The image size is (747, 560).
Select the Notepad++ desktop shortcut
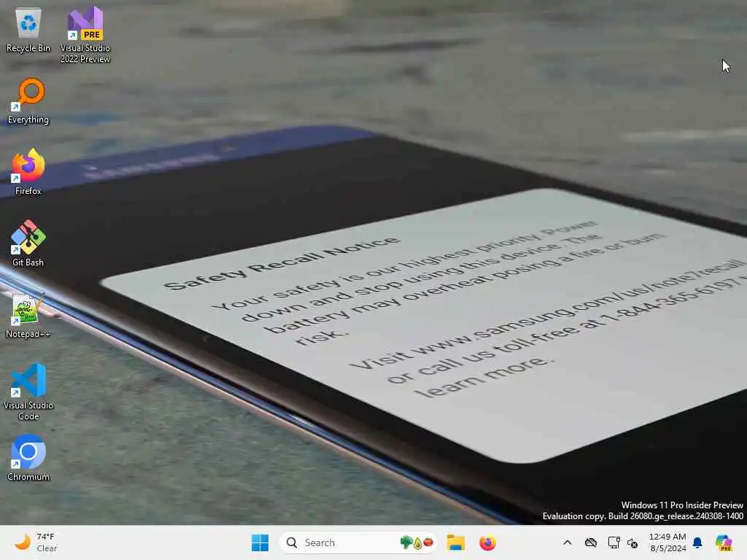coord(28,315)
